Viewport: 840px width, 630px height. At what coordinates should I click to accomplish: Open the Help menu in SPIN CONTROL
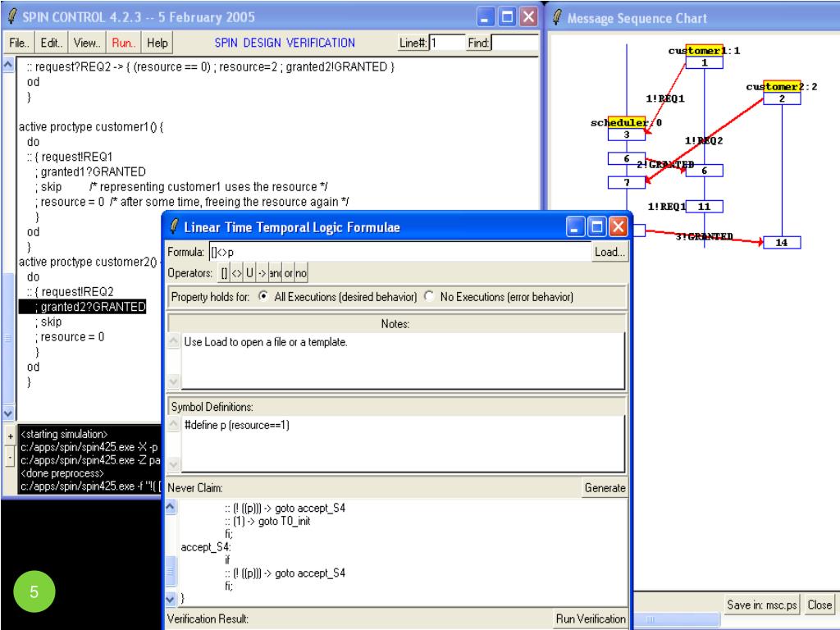click(x=157, y=43)
